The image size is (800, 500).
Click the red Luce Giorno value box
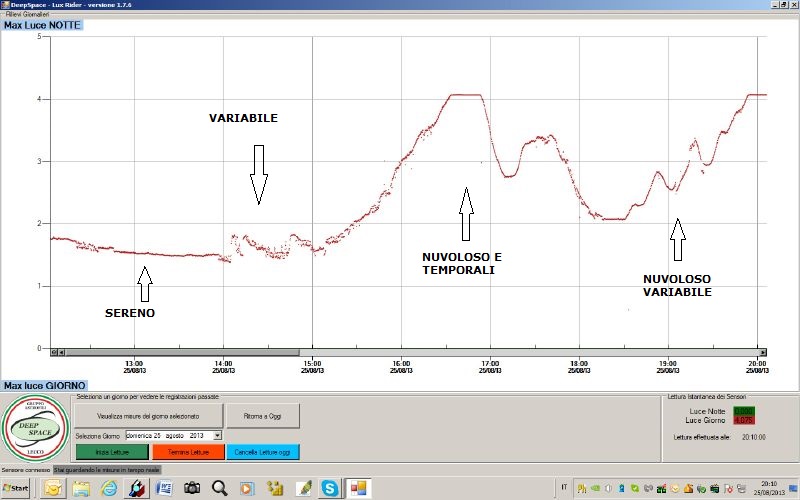point(744,420)
